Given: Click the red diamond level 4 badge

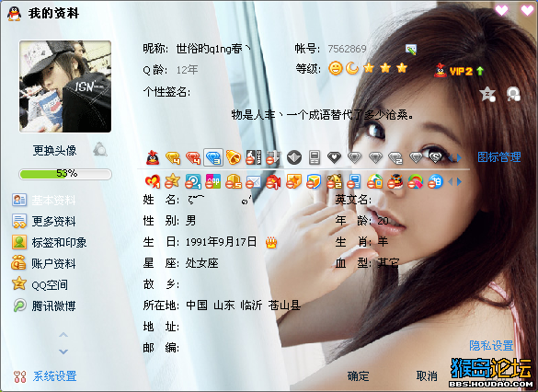Looking at the screenshot, I should (x=193, y=157).
